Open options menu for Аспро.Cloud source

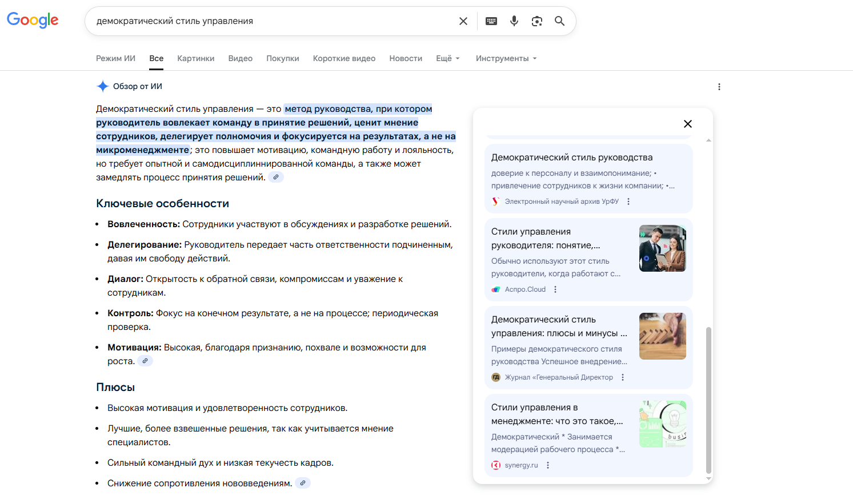pyautogui.click(x=555, y=289)
